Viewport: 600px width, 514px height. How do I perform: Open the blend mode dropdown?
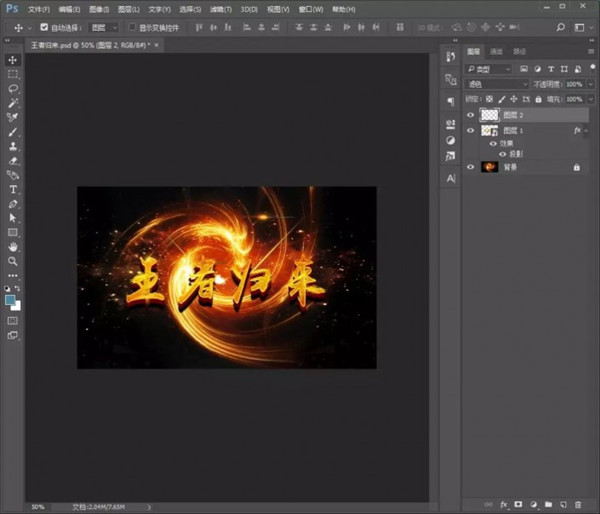(497, 84)
